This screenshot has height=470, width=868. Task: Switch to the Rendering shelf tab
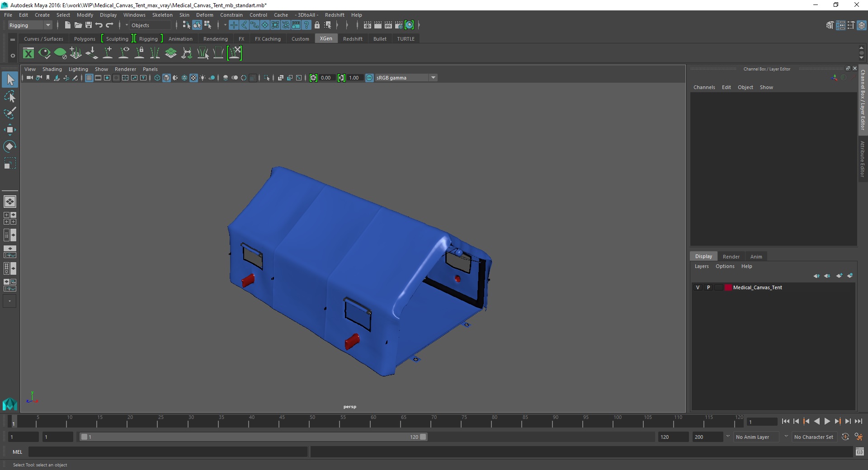click(x=216, y=39)
